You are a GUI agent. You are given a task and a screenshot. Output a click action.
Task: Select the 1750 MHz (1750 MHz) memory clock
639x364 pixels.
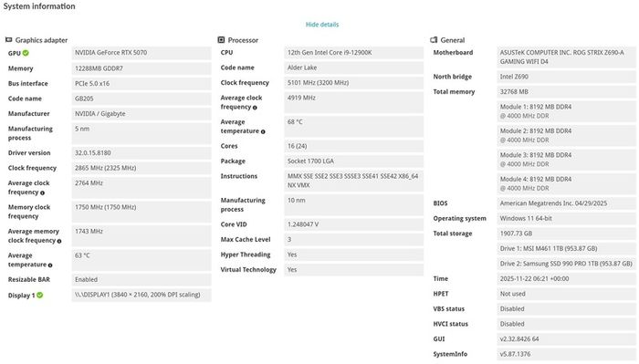pyautogui.click(x=141, y=212)
